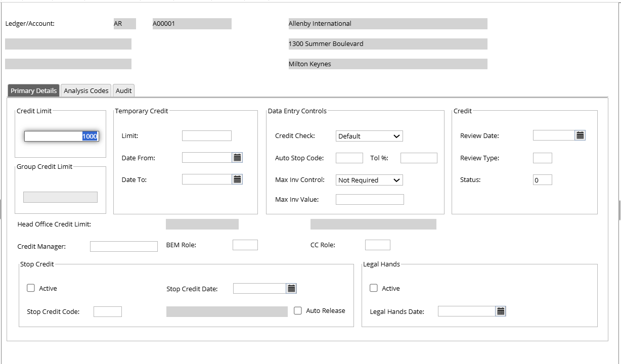
Task: Click the BEM Role field
Action: pos(245,245)
